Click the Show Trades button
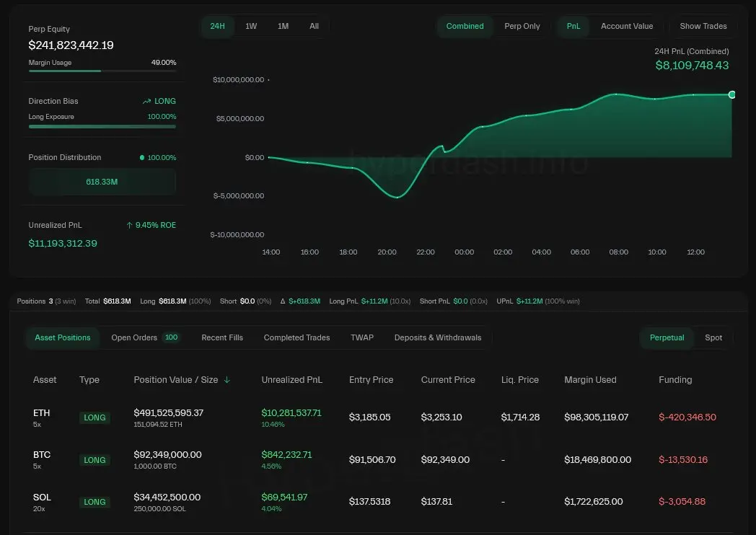 (703, 26)
